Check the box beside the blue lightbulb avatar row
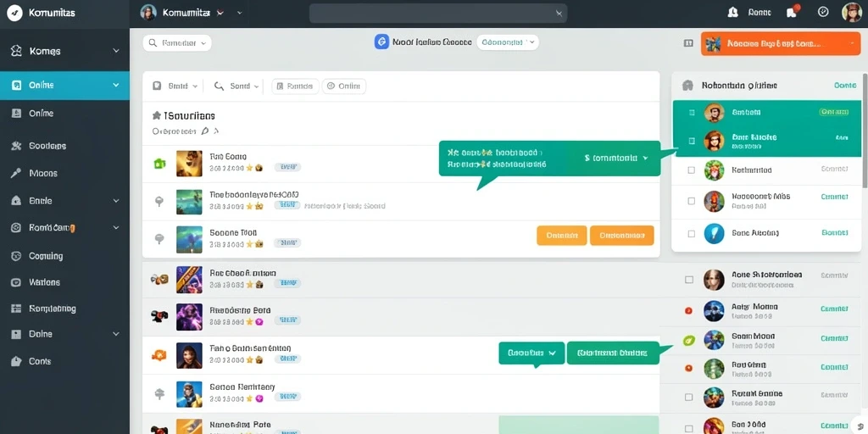The width and height of the screenshot is (868, 434). [691, 234]
